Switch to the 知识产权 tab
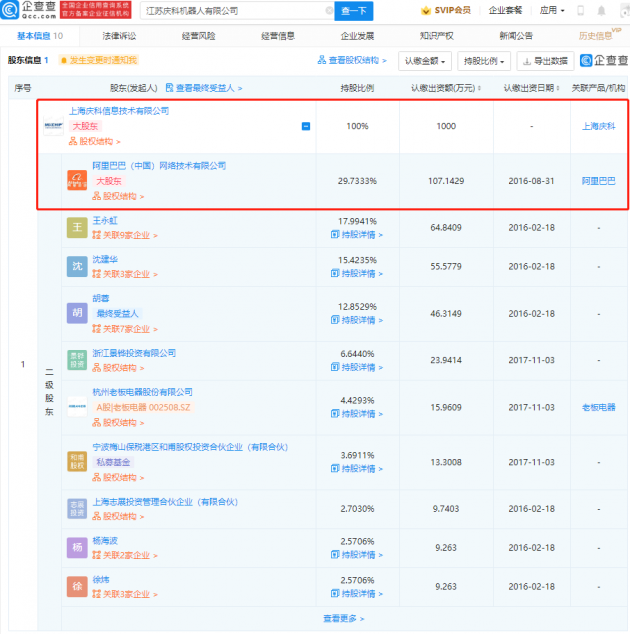The image size is (630, 634). pos(436,36)
